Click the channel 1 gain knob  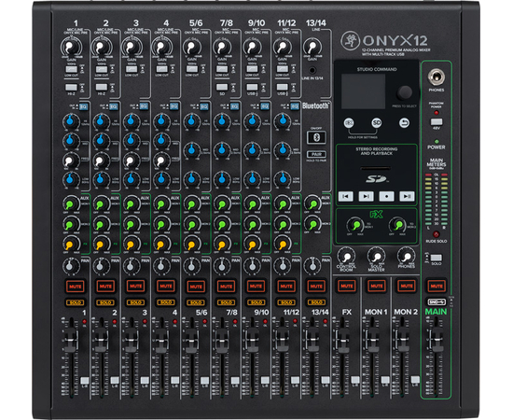tap(70, 48)
